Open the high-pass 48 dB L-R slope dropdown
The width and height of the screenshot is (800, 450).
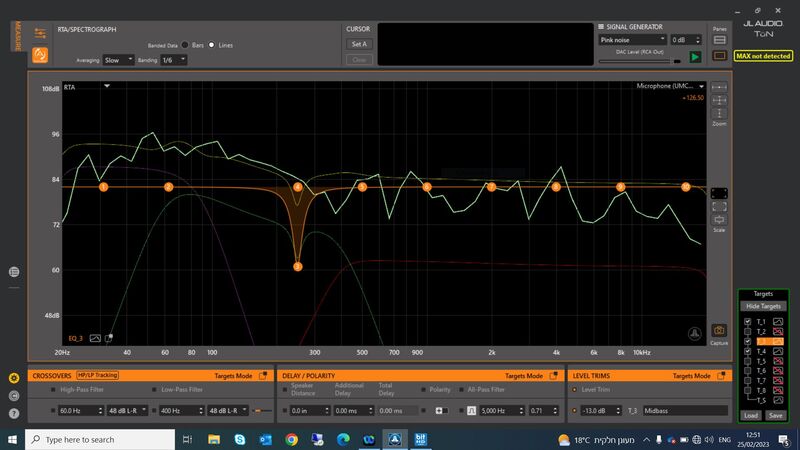(127, 410)
